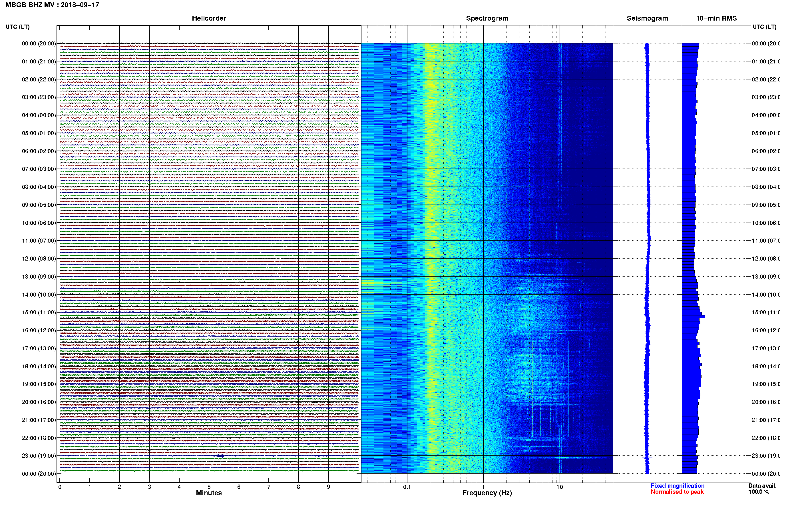Click the '10-min RMS' panel heading
Viewport: 812px width, 508px height.
[x=716, y=19]
